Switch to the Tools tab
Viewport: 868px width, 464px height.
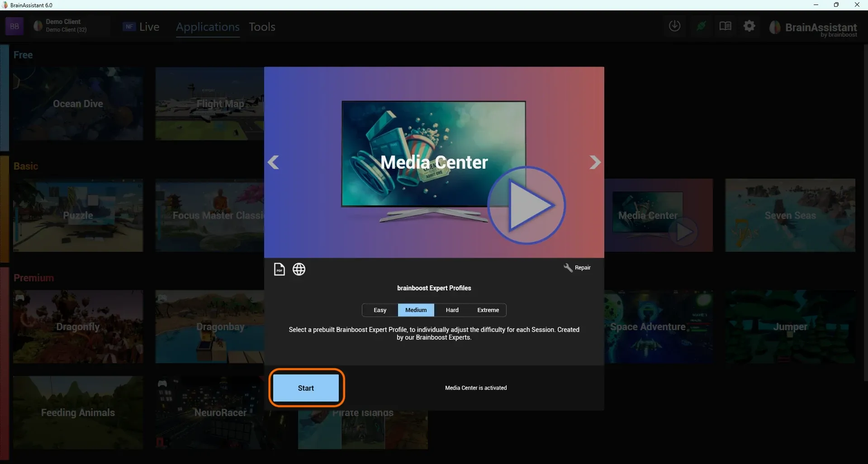pos(262,27)
